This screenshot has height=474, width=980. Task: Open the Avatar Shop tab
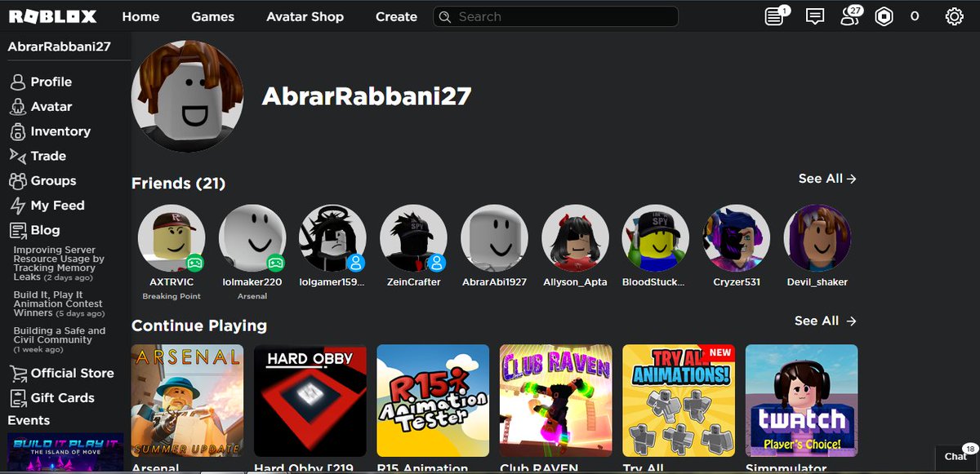click(x=305, y=16)
